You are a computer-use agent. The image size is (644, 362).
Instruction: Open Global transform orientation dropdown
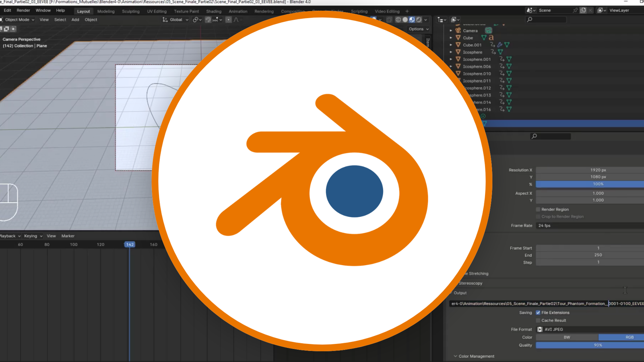[175, 19]
